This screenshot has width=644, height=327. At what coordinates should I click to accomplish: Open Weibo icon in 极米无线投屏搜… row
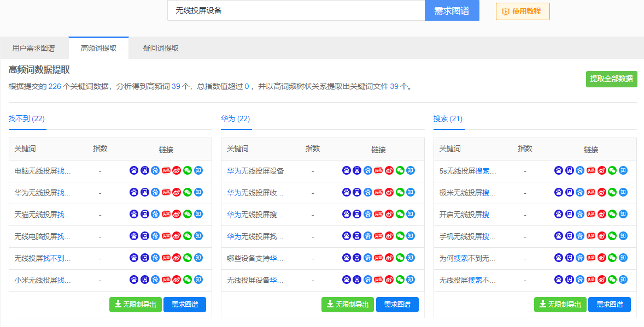coord(602,192)
